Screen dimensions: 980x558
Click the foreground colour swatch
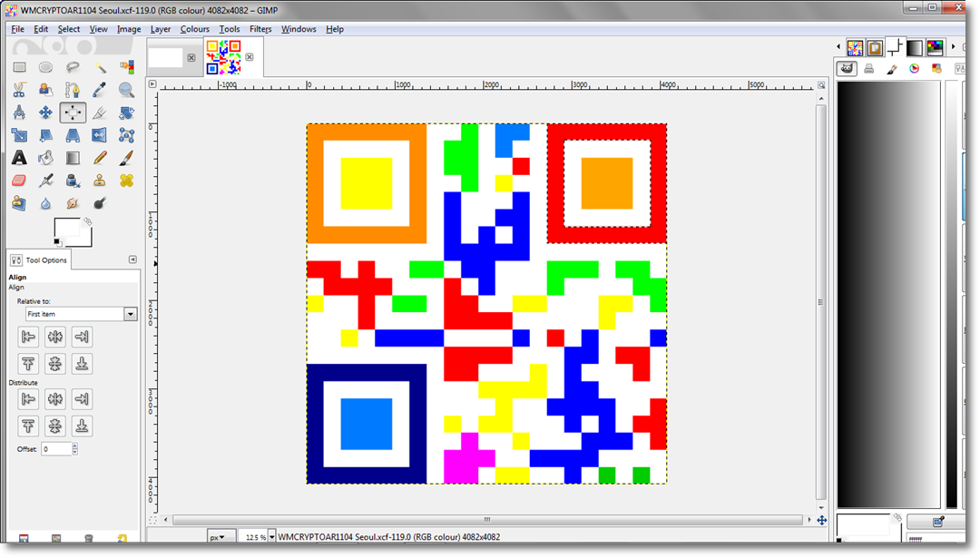(x=66, y=228)
